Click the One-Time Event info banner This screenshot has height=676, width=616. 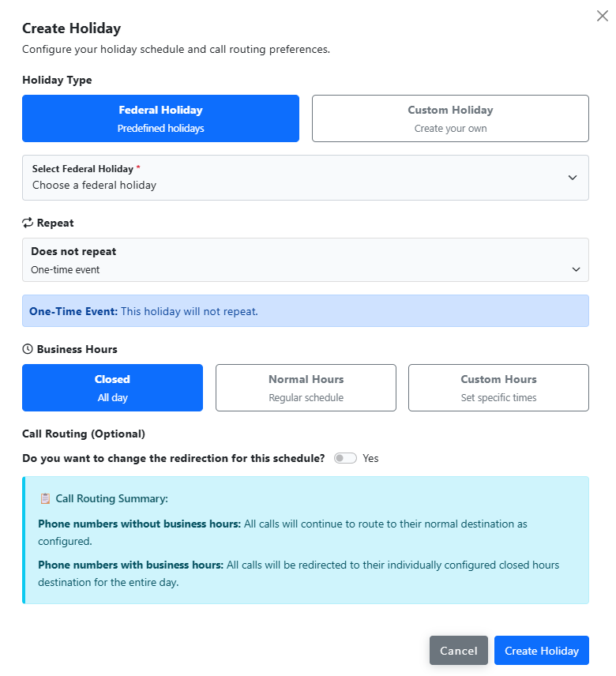click(305, 311)
